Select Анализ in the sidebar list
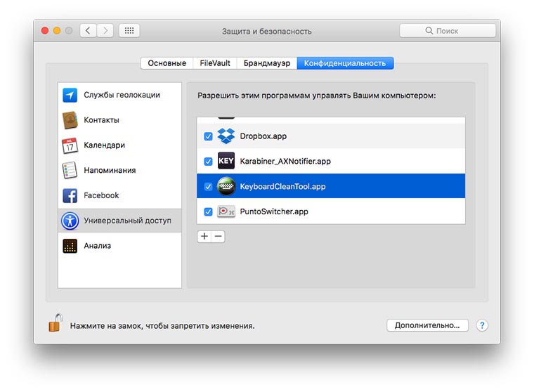The image size is (534, 392). point(119,246)
